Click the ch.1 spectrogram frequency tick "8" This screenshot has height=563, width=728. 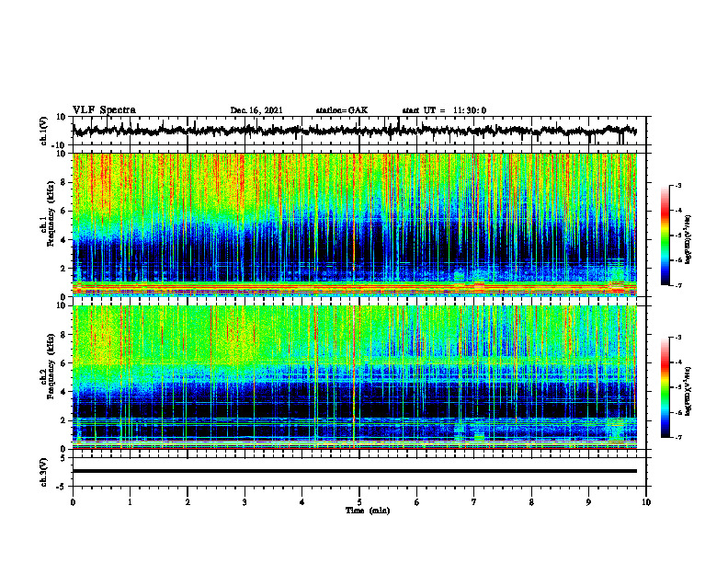tap(63, 182)
